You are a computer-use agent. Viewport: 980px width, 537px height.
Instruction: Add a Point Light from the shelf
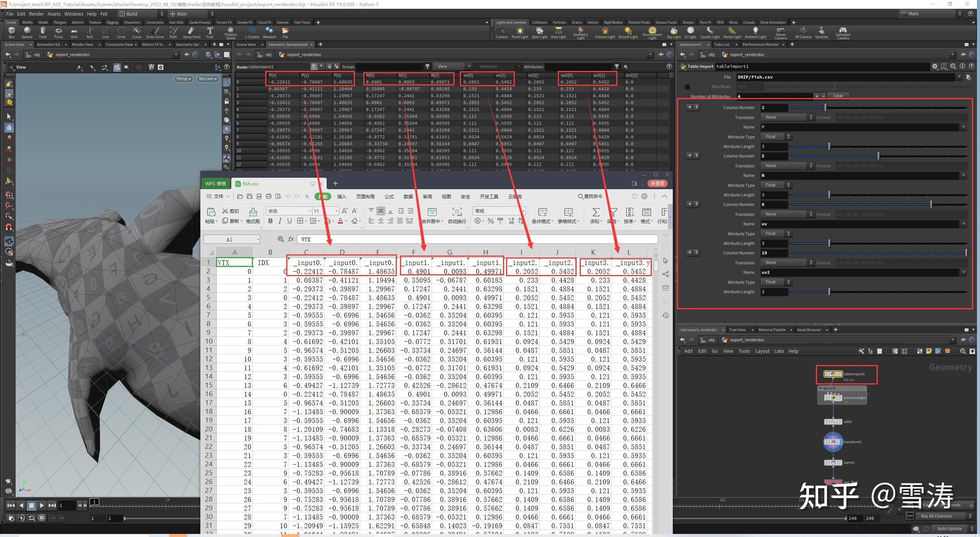point(520,33)
